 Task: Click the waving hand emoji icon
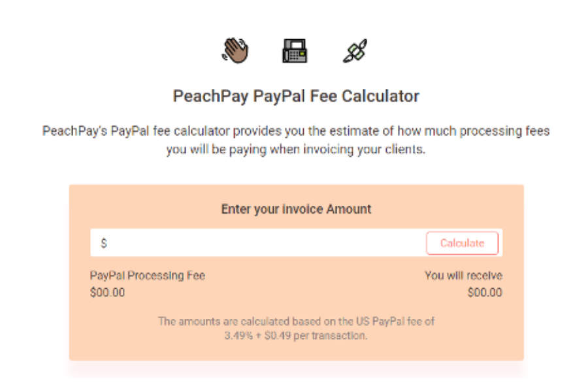[235, 51]
